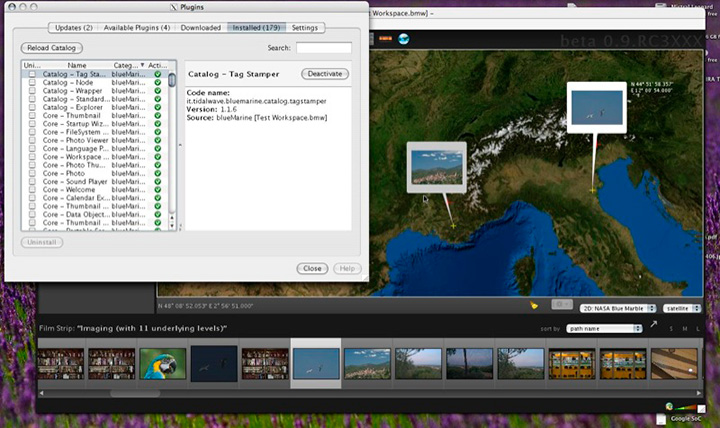
Task: Close the Plugins dialog with Close button
Action: [312, 269]
